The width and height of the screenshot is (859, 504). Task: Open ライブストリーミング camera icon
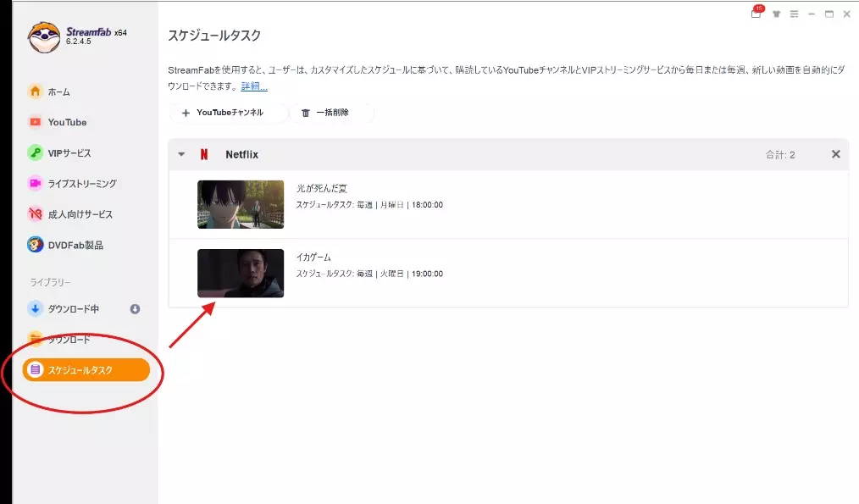(35, 184)
